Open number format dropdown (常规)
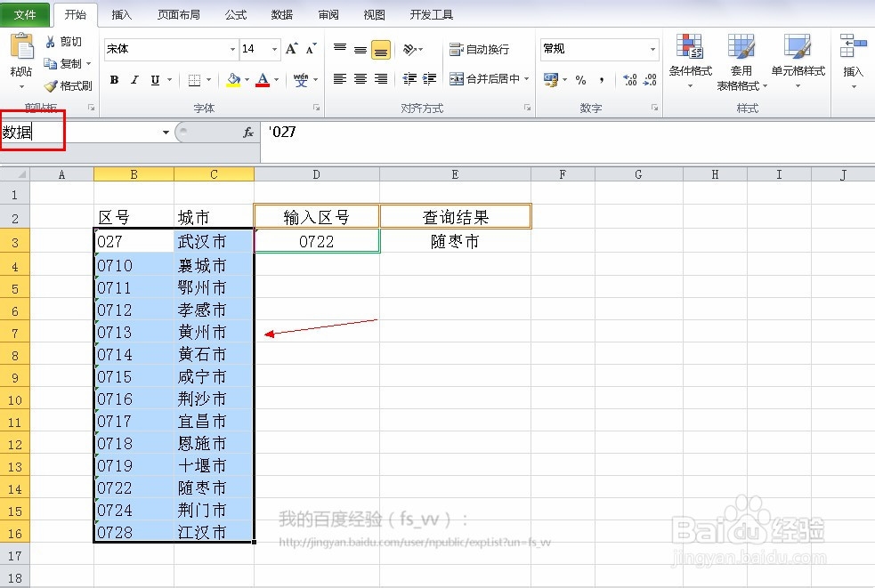The width and height of the screenshot is (875, 588). click(x=652, y=49)
